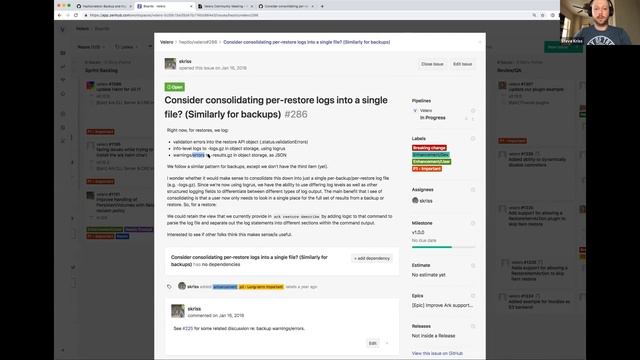This screenshot has height=360, width=640.
Task: Click the Review/QA column header on board
Action: pyautogui.click(x=509, y=70)
